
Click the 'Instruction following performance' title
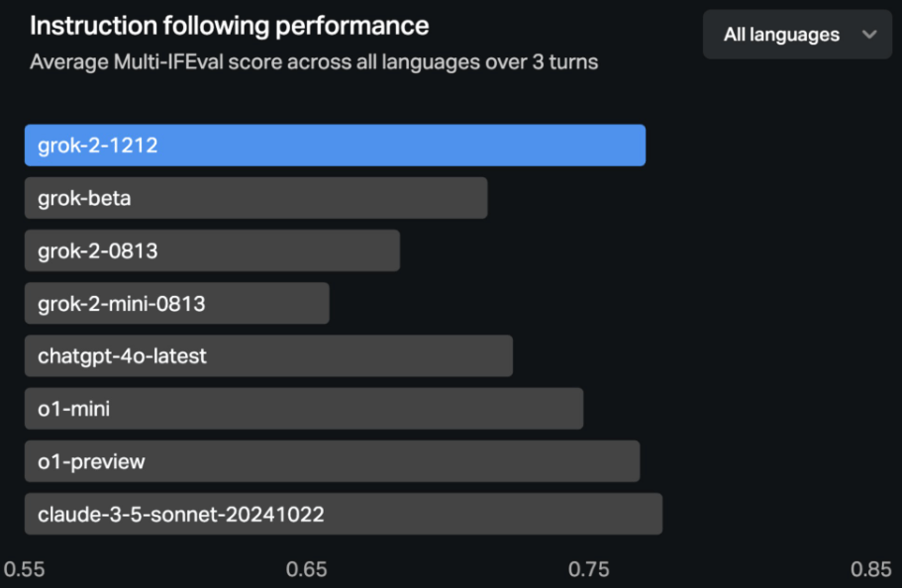click(x=229, y=26)
